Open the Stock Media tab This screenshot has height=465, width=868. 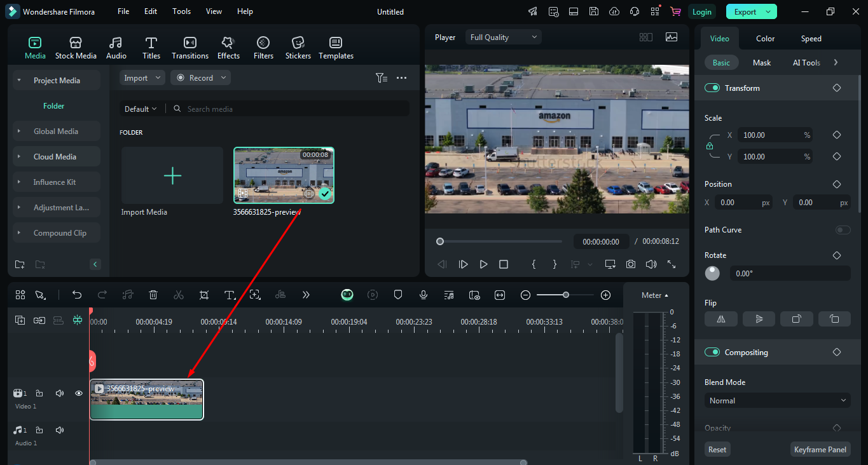76,48
